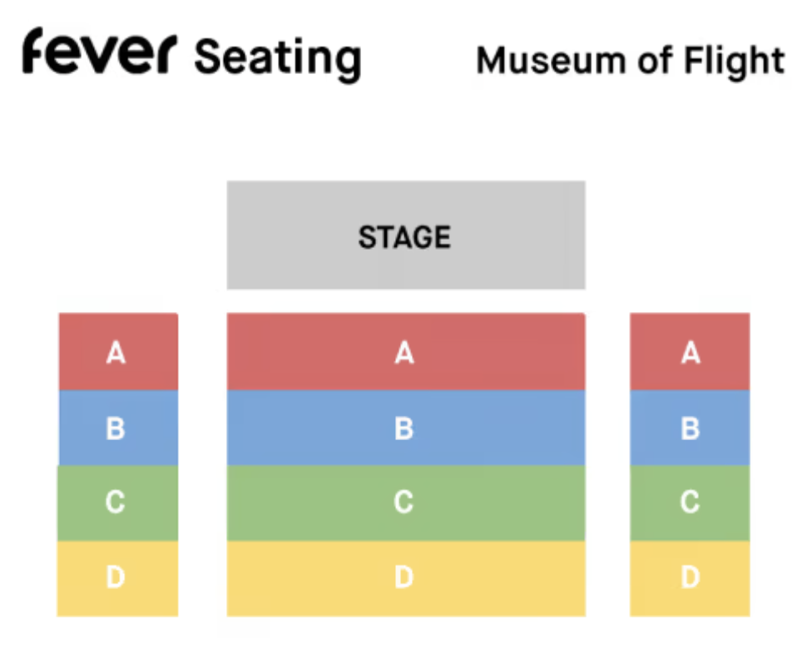Select red section A in right block
This screenshot has width=812, height=649.
[690, 352]
